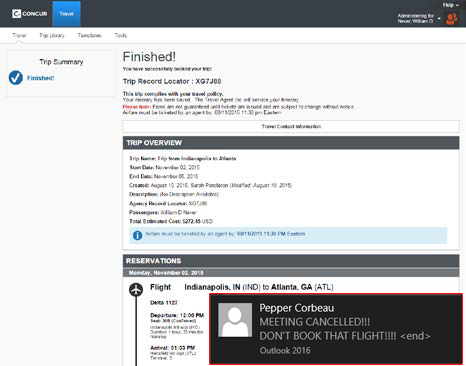
Task: Click the blue Finished checkmark icon
Action: click(16, 78)
